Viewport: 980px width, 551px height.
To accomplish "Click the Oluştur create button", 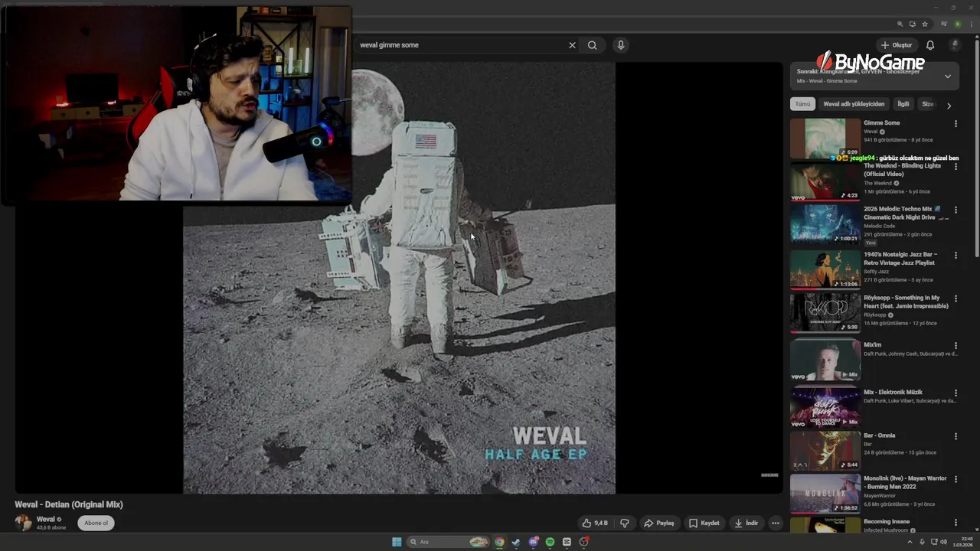I will coord(896,45).
